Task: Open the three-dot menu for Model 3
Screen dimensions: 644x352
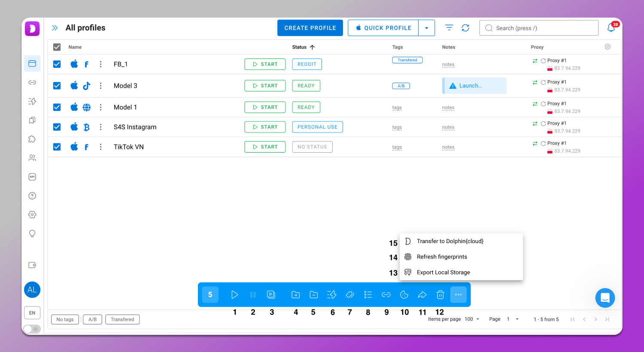Action: (x=100, y=86)
